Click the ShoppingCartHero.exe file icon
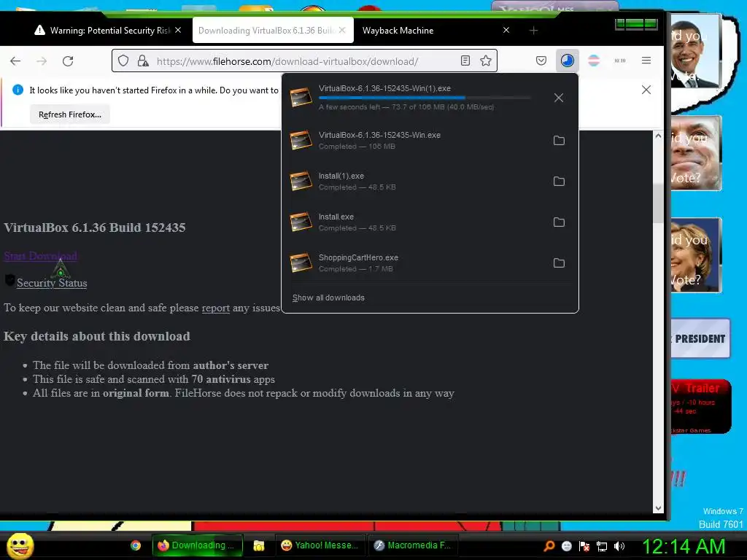 tap(301, 263)
